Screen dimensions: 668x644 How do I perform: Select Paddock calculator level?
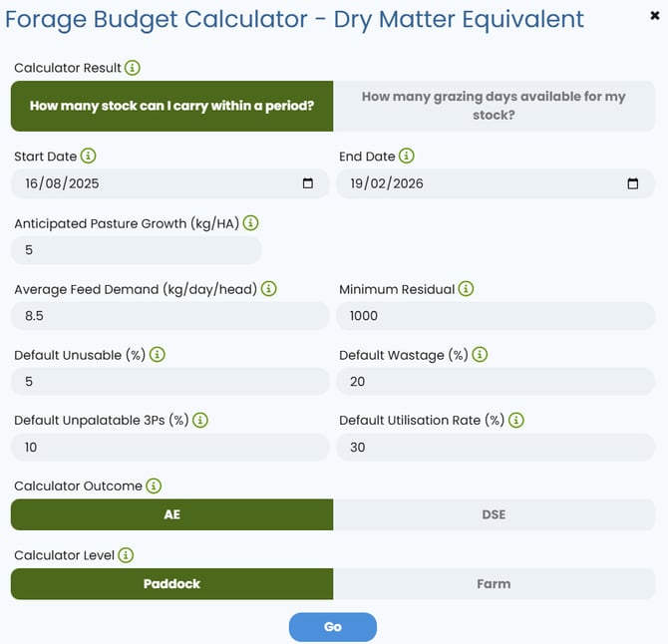(172, 584)
